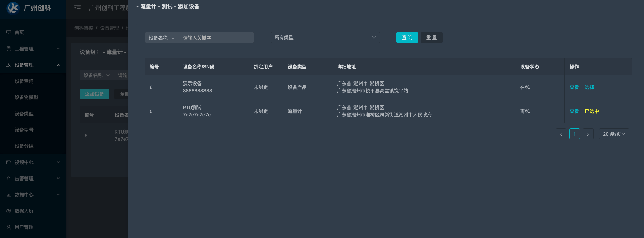Click the 告警管理 alarm icon

tap(9, 178)
